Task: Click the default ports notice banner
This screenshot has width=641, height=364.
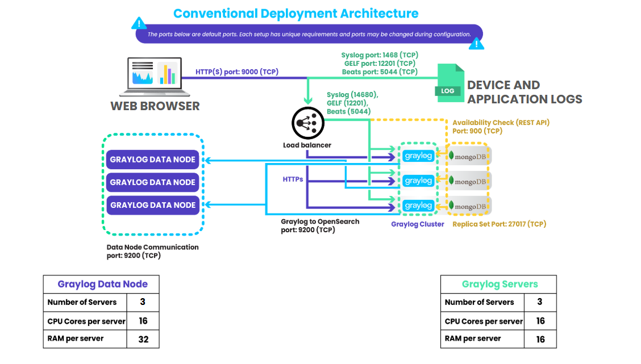Action: [x=309, y=34]
